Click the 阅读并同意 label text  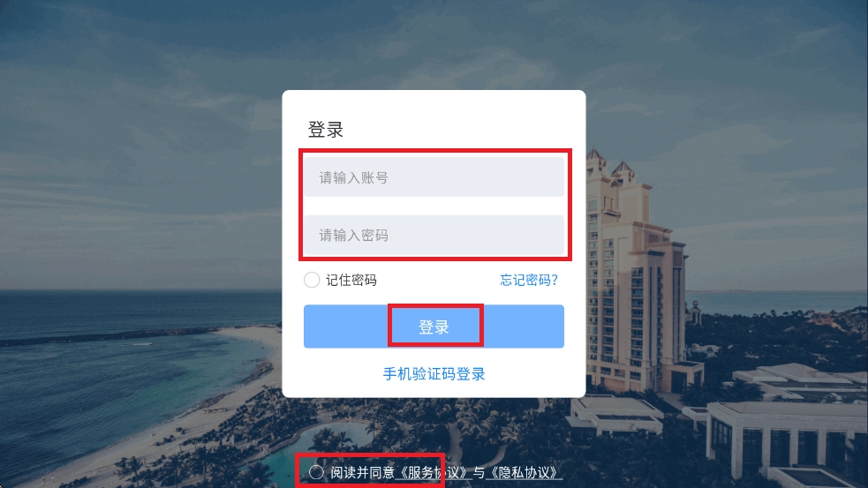coord(363,472)
